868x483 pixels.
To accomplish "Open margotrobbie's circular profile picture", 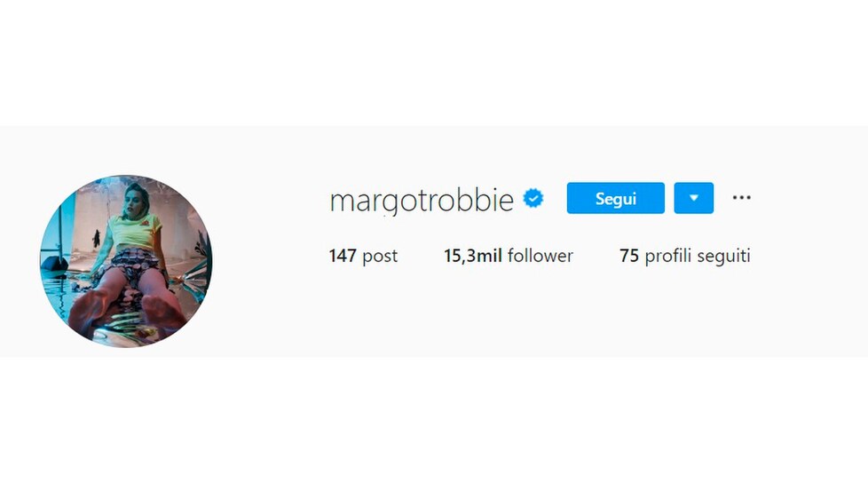I will click(126, 261).
